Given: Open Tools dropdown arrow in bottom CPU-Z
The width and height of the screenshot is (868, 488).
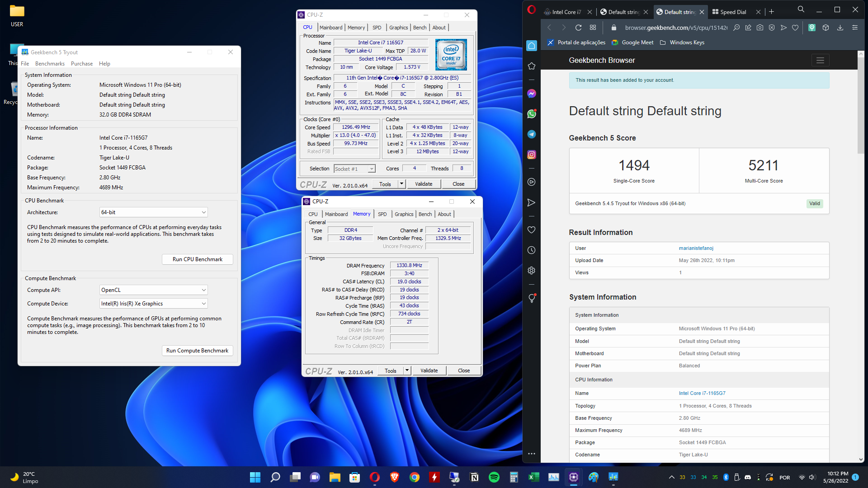Looking at the screenshot, I should [407, 371].
